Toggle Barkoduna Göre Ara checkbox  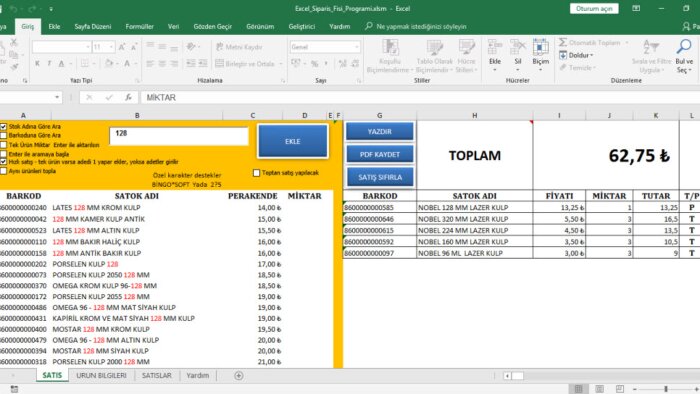(x=4, y=135)
